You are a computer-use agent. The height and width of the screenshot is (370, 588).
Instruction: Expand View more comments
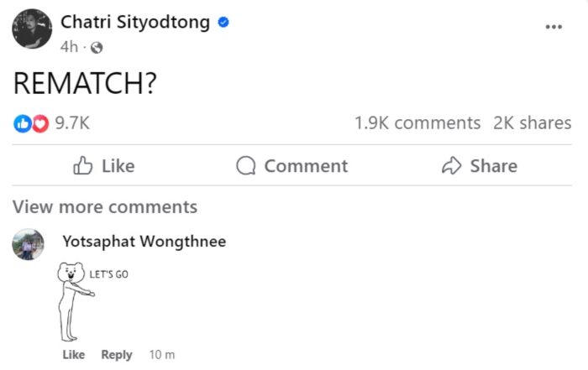point(105,206)
